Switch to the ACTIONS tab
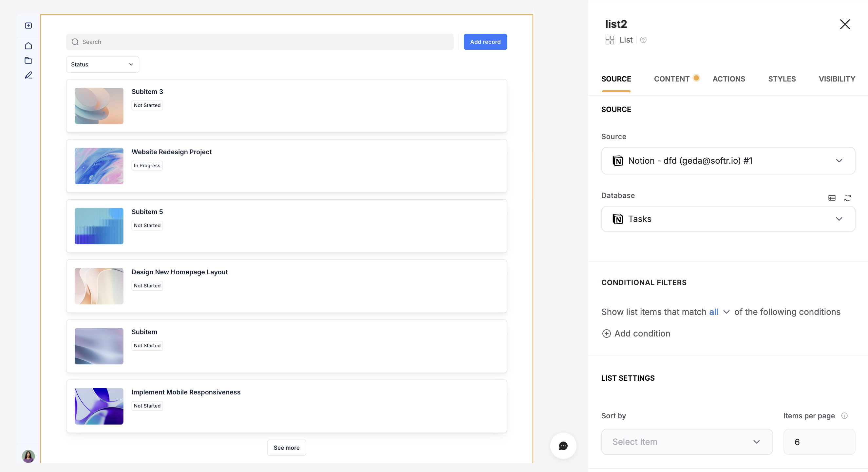 coord(728,79)
